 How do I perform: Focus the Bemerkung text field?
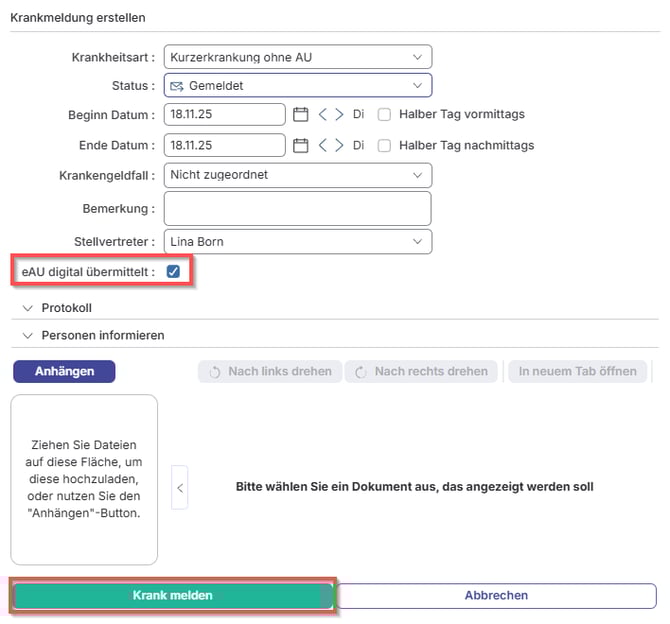point(297,209)
